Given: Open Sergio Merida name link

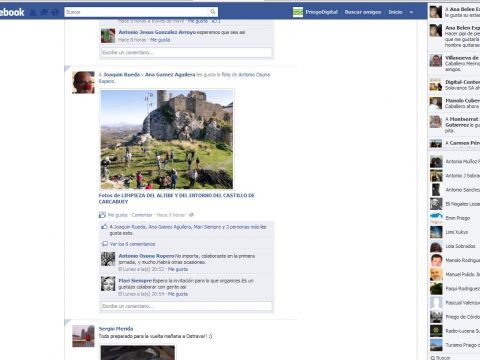Looking at the screenshot, I should [116, 329].
